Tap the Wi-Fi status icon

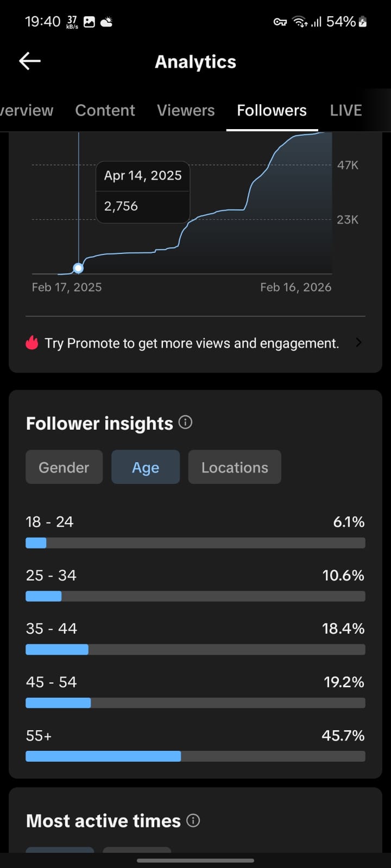299,22
